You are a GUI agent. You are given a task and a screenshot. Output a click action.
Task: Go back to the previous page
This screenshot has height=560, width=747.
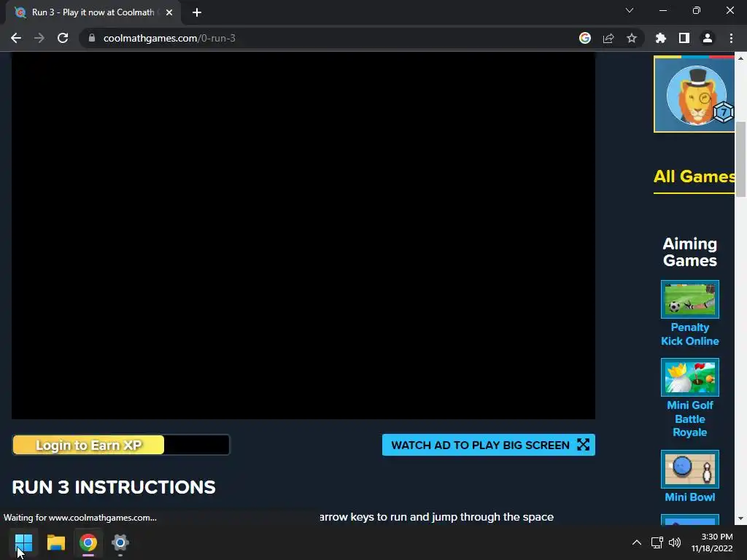[16, 38]
